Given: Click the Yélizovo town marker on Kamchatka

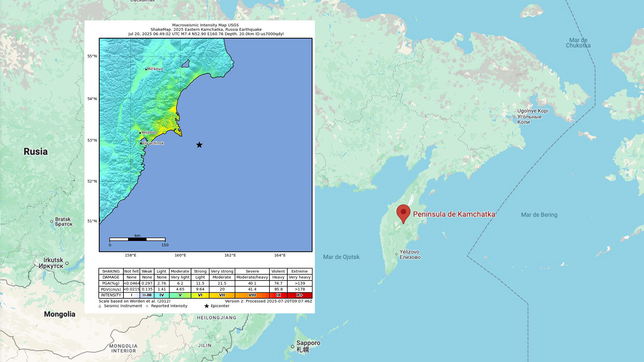Looking at the screenshot, I should [x=396, y=254].
